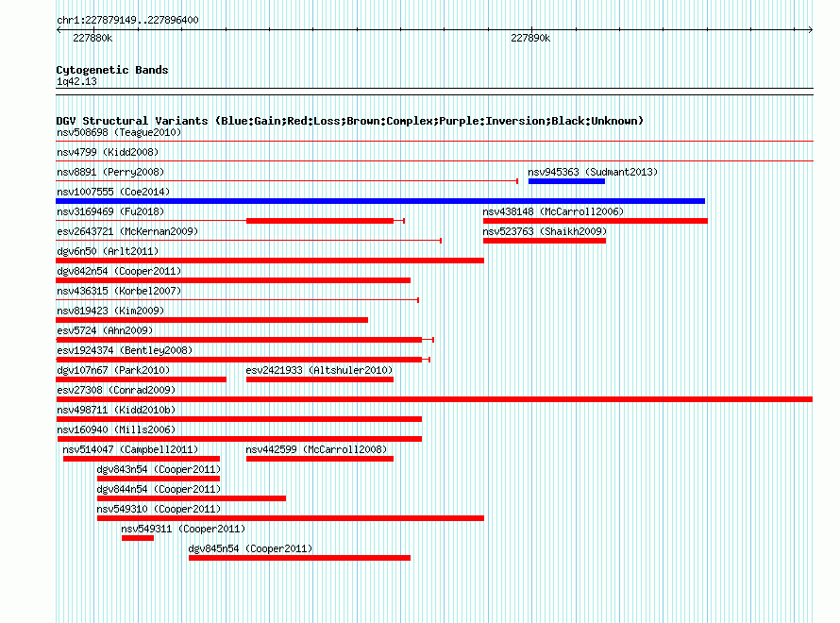Click the red esv1924374 loss bar
840x623 pixels.
coord(239,360)
